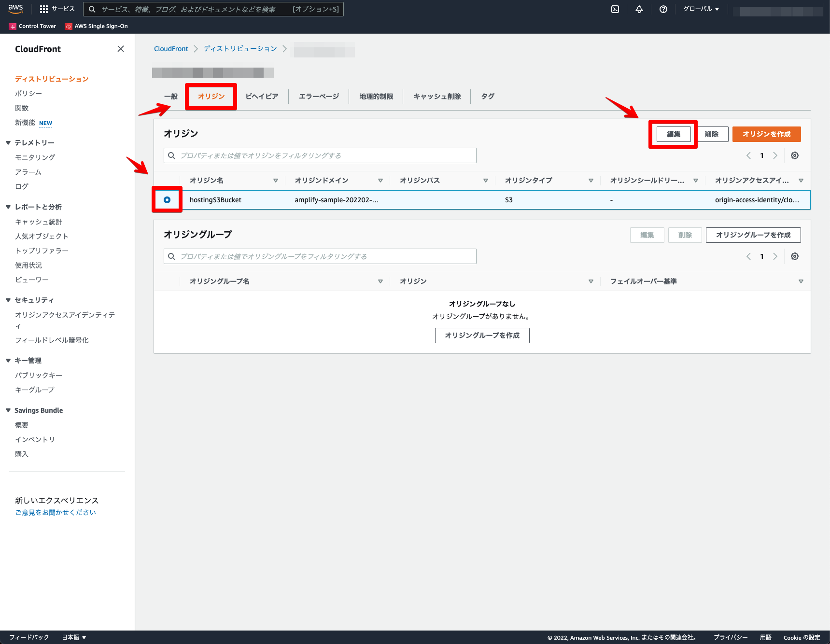830x644 pixels.
Task: Switch to the ビヘイビア tab
Action: (x=262, y=97)
